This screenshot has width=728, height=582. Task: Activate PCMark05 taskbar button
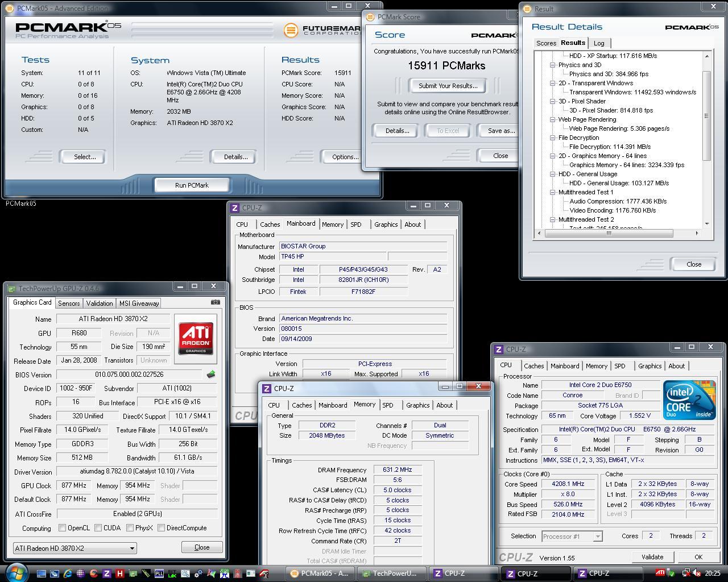[320, 573]
